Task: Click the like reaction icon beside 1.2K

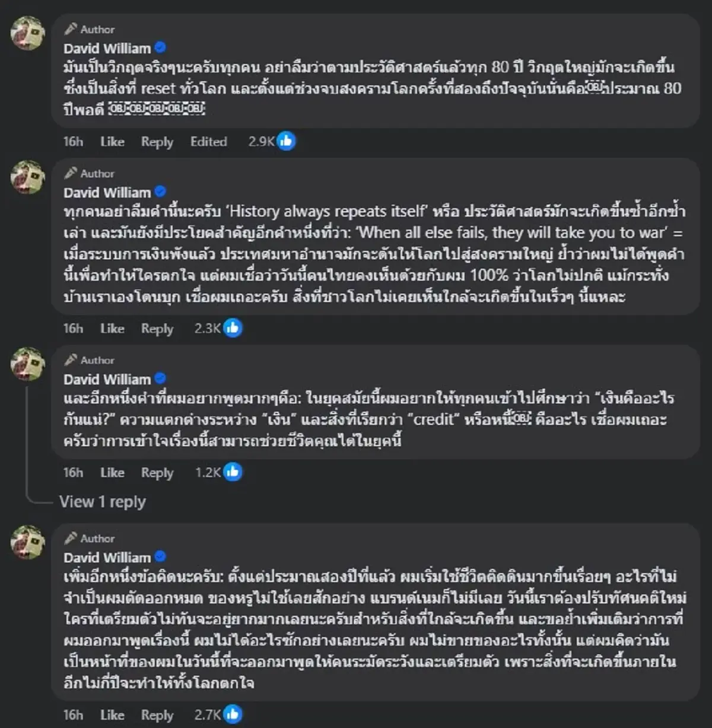Action: click(233, 472)
